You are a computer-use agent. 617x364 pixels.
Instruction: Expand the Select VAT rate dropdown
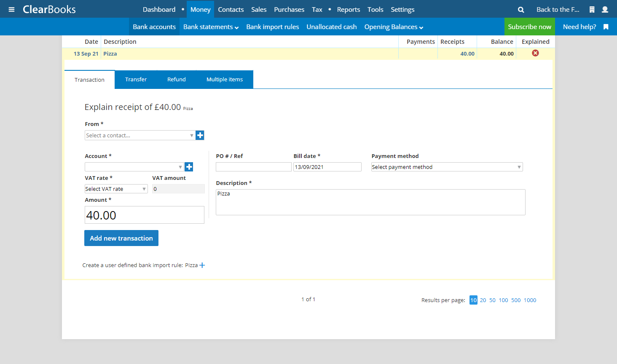(116, 189)
